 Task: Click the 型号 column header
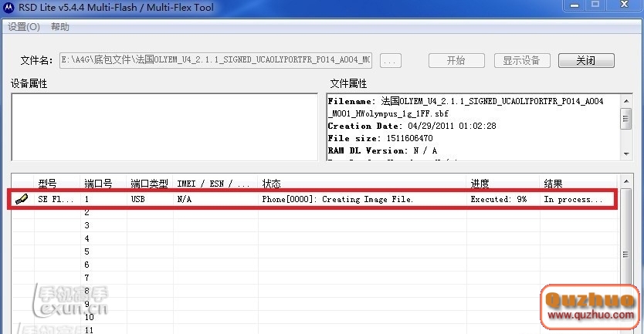click(x=57, y=184)
